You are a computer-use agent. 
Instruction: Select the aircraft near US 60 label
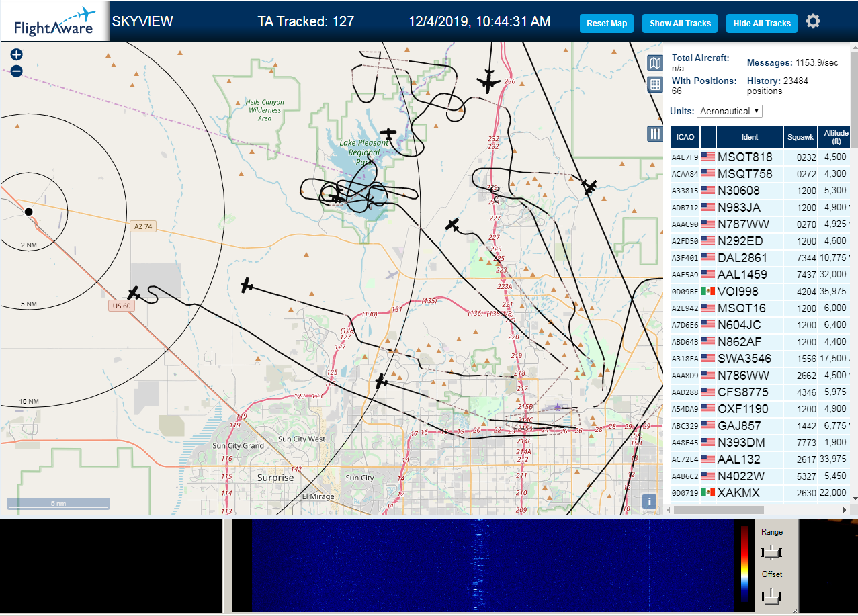pos(134,293)
